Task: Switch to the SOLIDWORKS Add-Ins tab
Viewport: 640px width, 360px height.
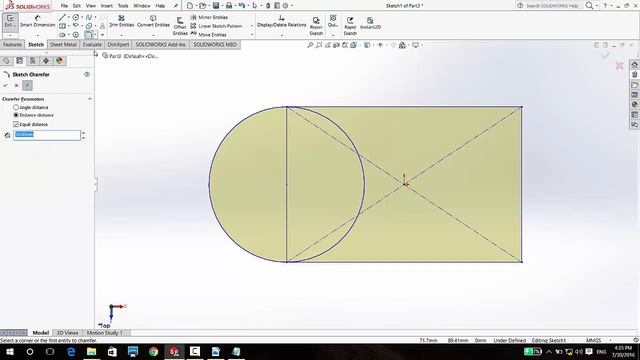Action: tap(160, 44)
